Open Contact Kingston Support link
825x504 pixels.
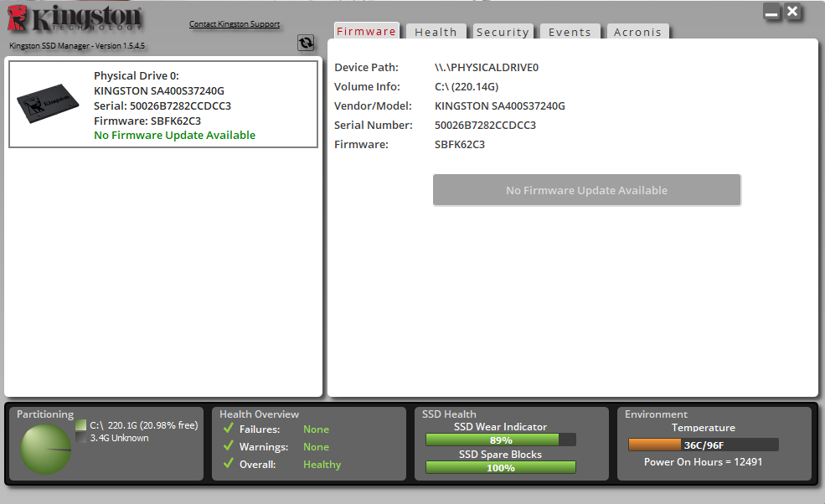click(x=235, y=23)
